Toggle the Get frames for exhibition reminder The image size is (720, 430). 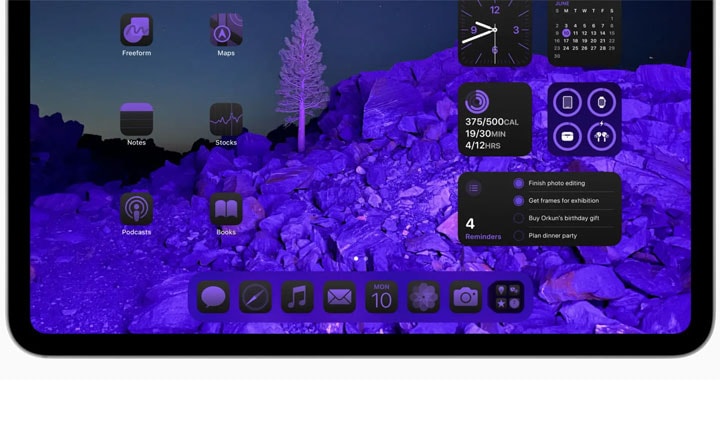[x=518, y=201]
